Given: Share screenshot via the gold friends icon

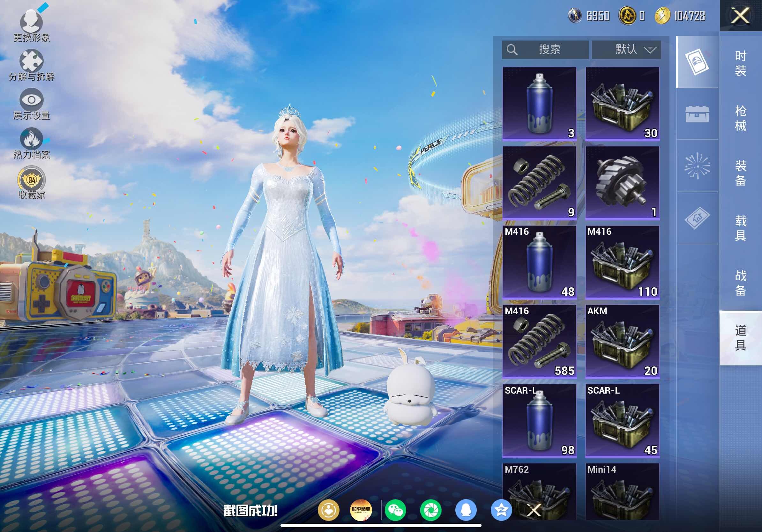Looking at the screenshot, I should click(329, 510).
